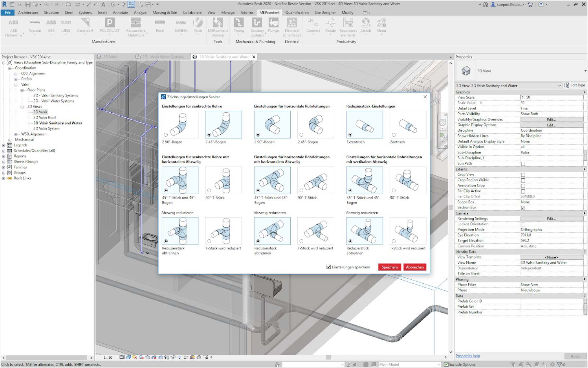Collapse the Graphics properties section
This screenshot has height=368, width=588.
point(584,92)
